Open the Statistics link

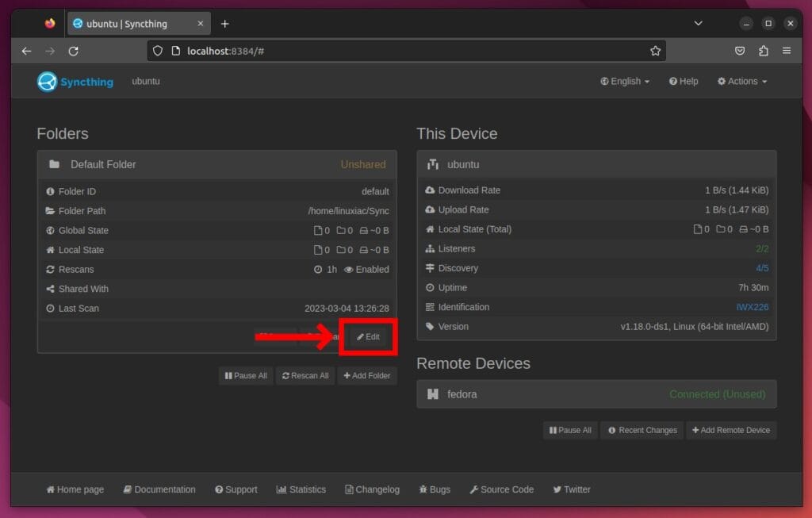click(301, 489)
